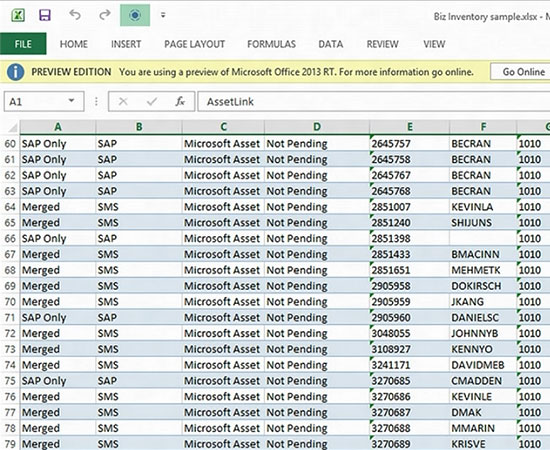Save the workbook with the floppy disk icon
550x450 pixels.
tap(45, 15)
